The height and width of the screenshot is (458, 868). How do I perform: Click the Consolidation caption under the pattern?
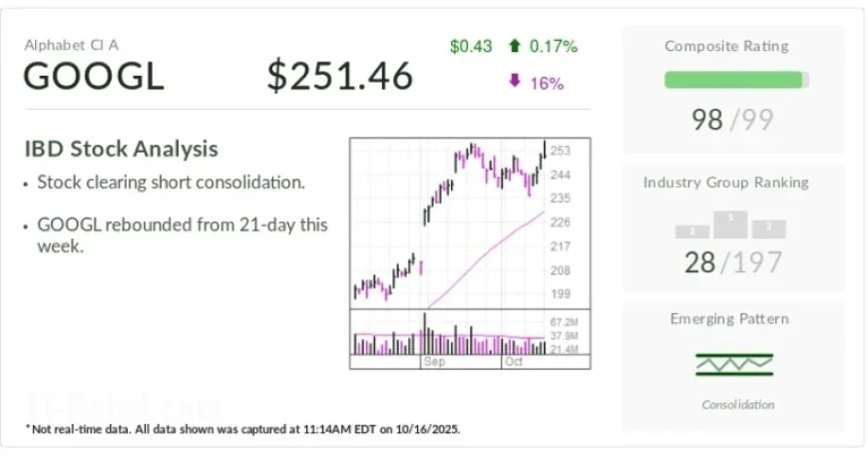pyautogui.click(x=737, y=405)
